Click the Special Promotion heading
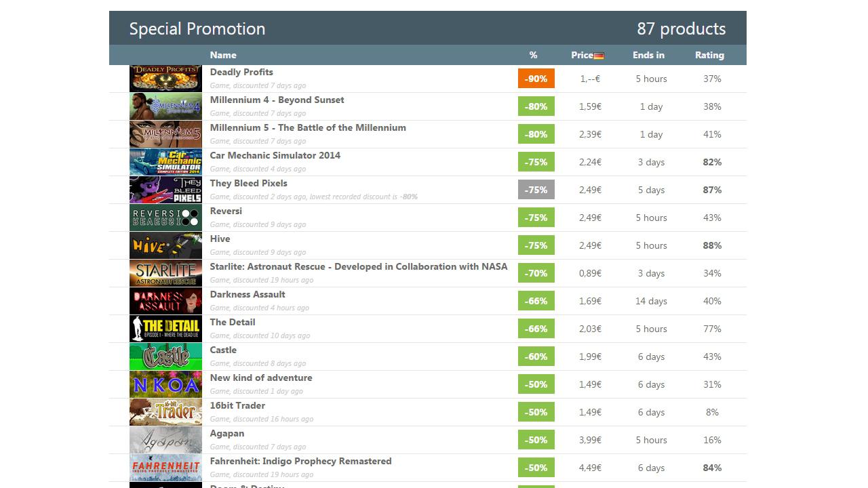Image resolution: width=868 pixels, height=488 pixels. (197, 28)
